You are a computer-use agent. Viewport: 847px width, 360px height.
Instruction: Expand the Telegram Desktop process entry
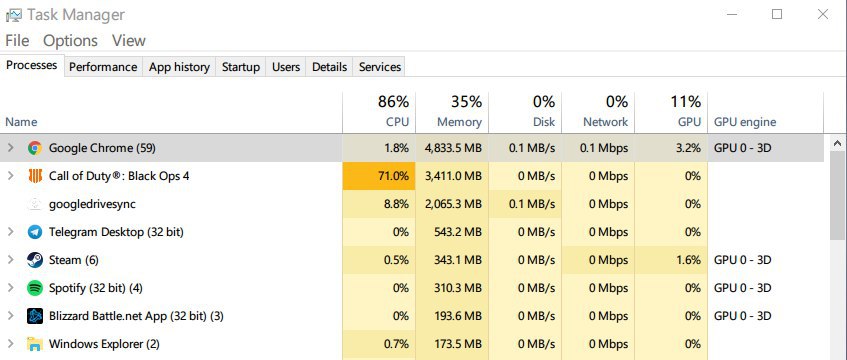[x=10, y=232]
